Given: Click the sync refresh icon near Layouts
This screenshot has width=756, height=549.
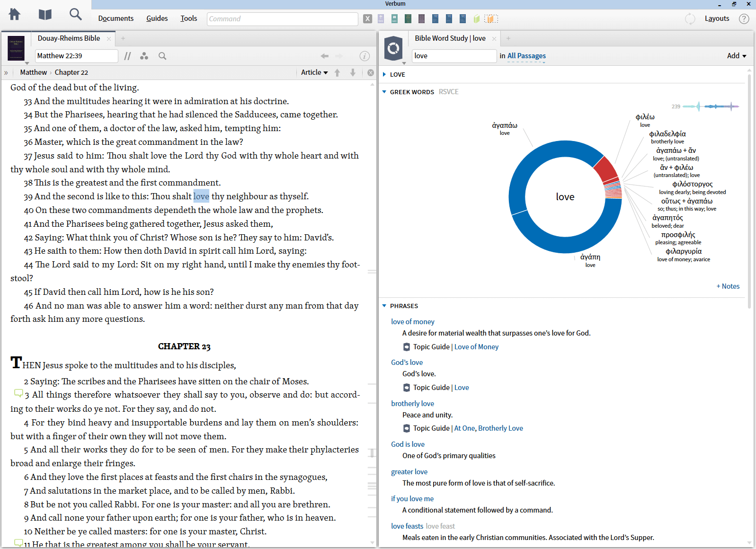Looking at the screenshot, I should [x=690, y=19].
